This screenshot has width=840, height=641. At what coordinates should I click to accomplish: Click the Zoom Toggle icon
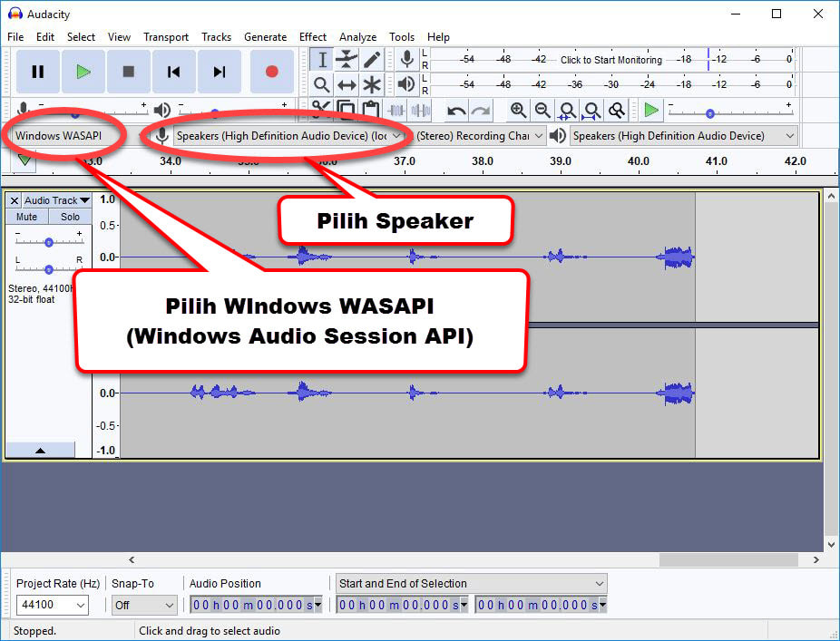(x=617, y=111)
